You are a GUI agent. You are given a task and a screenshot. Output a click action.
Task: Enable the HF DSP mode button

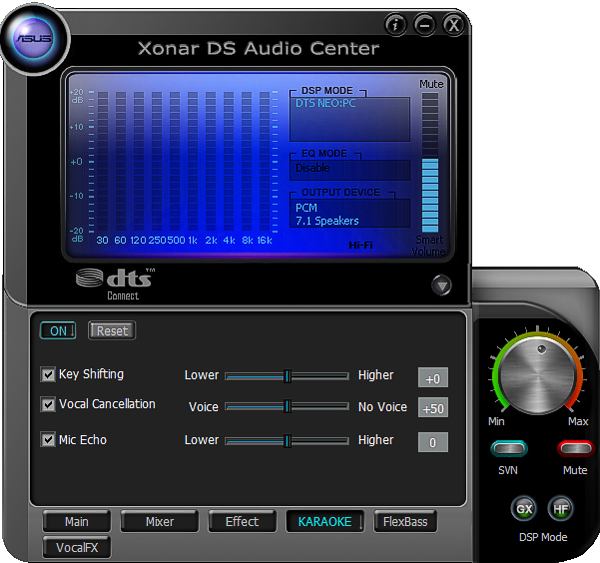pyautogui.click(x=560, y=508)
